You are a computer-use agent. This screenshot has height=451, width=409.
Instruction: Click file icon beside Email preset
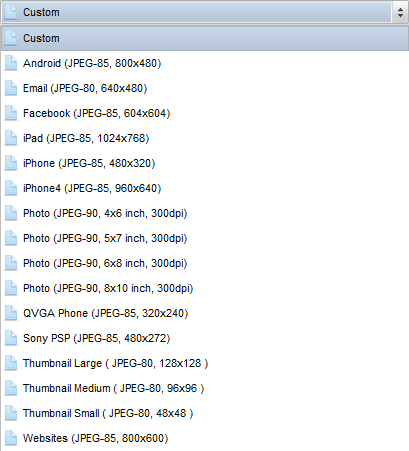tap(11, 88)
